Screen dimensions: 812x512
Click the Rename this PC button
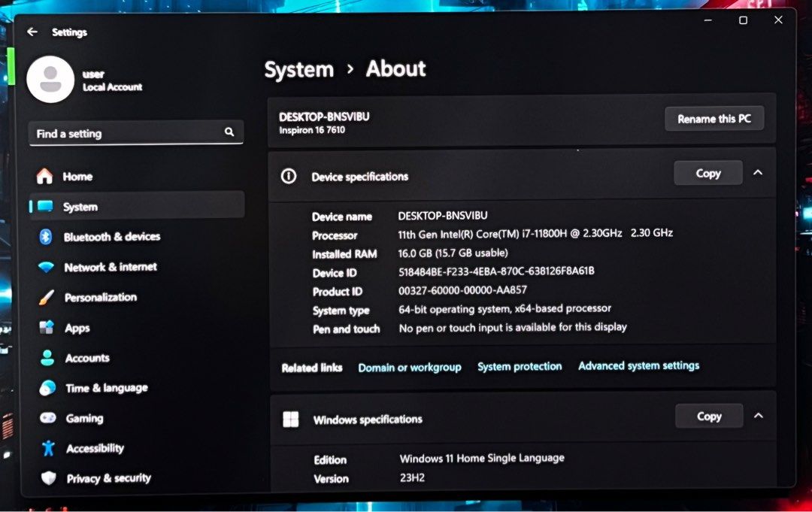coord(714,118)
